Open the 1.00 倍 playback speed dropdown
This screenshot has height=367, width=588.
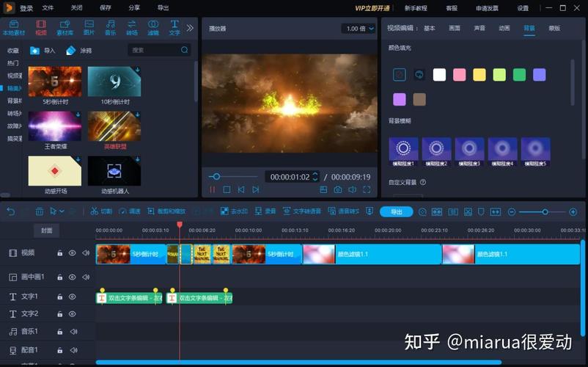(359, 29)
